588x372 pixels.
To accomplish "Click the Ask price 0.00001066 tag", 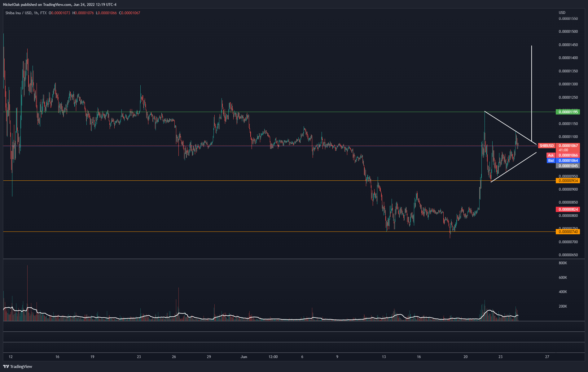I will pos(568,155).
